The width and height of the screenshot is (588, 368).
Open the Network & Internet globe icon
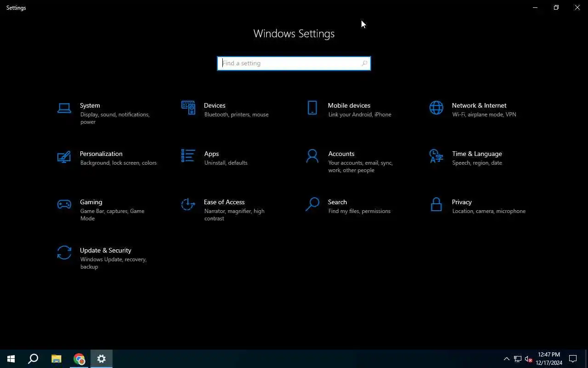pyautogui.click(x=436, y=108)
